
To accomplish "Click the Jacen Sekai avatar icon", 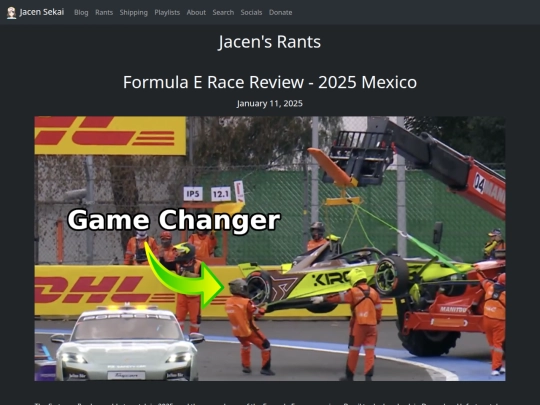I will tap(11, 13).
